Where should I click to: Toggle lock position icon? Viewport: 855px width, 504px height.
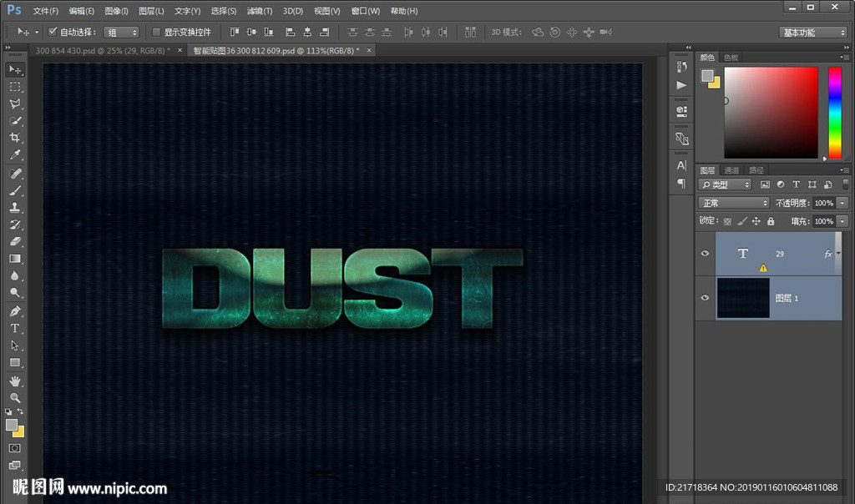(x=756, y=221)
